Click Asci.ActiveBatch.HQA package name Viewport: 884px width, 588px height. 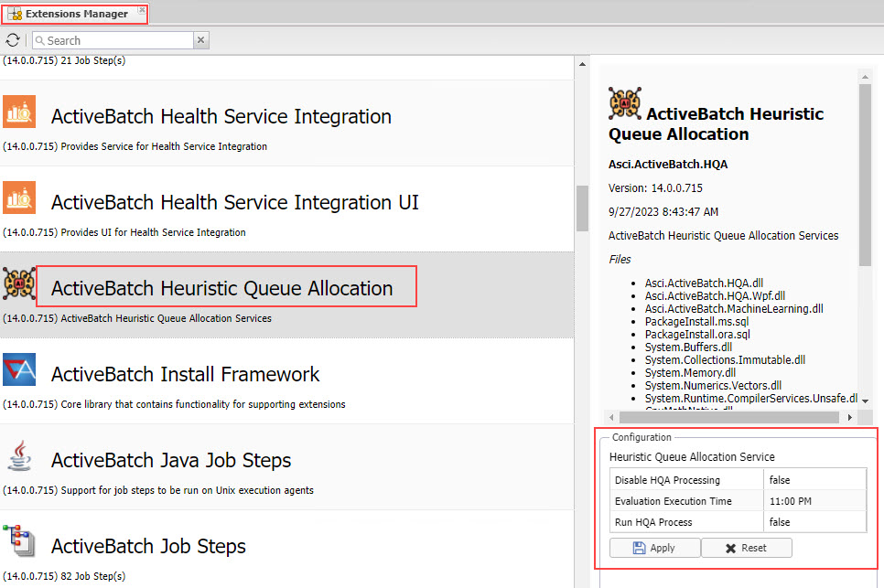point(668,165)
